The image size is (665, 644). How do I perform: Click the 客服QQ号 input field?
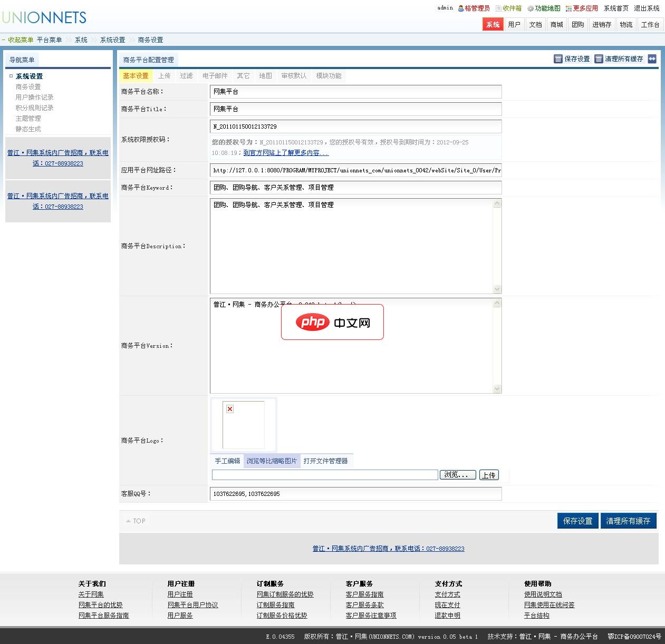coord(355,494)
